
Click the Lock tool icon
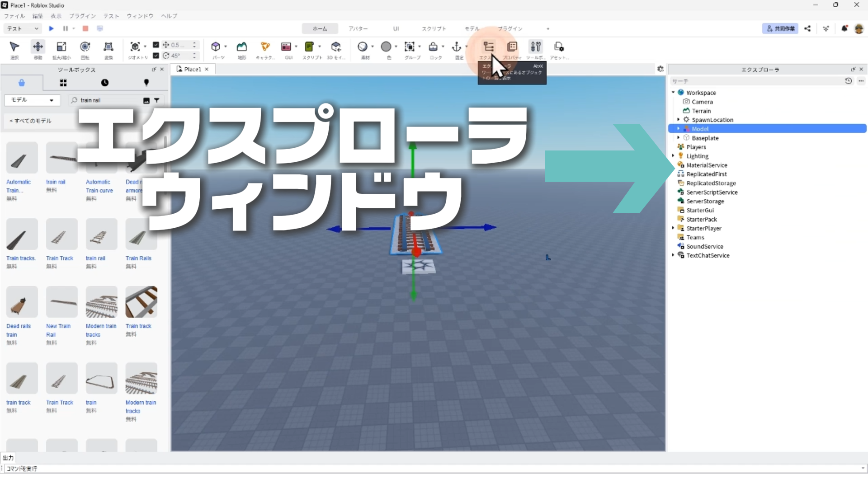433,47
